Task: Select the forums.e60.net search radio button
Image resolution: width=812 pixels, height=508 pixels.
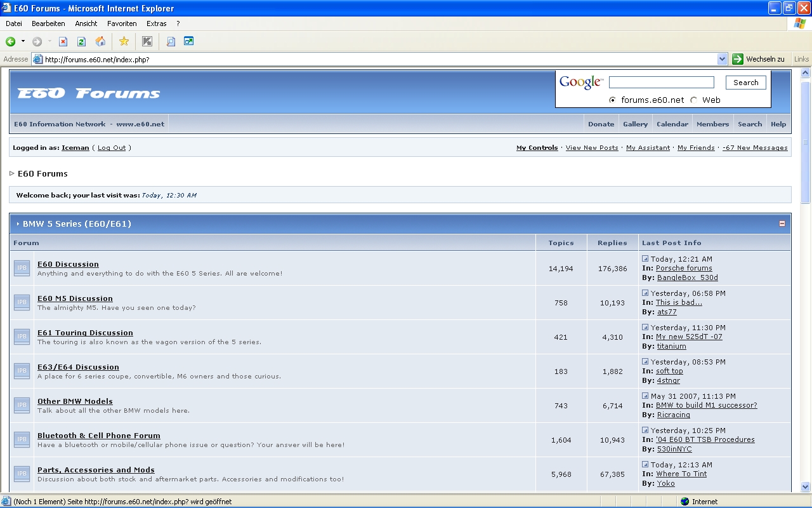Action: click(612, 100)
